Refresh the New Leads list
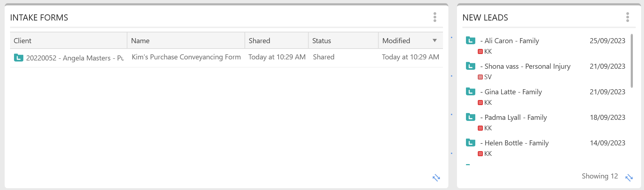The image size is (644, 190). coord(629,177)
